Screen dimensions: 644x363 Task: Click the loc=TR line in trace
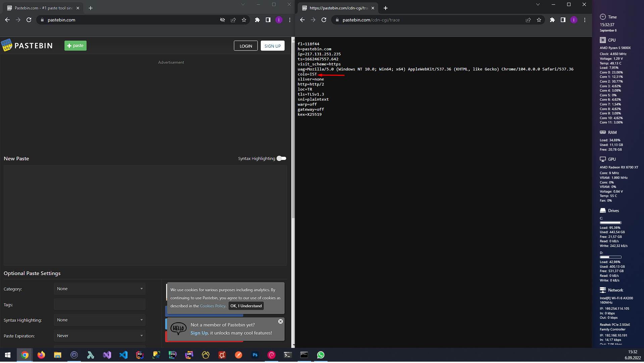pos(305,89)
